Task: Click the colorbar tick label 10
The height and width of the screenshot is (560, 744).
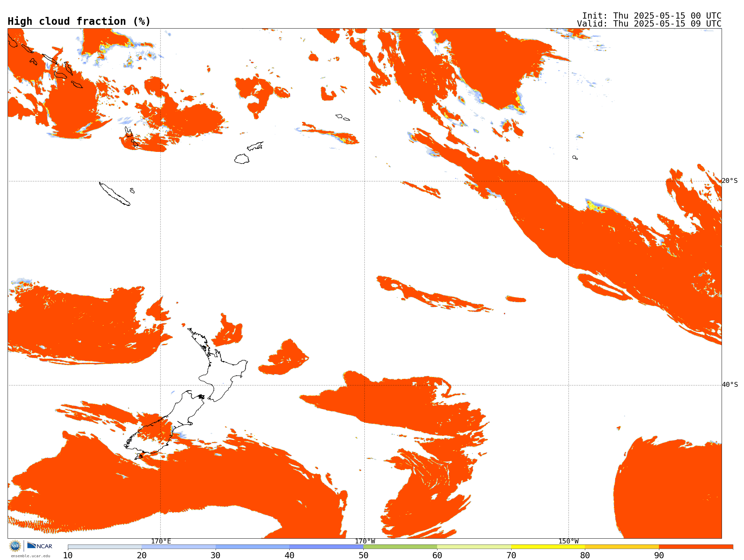Action: tap(68, 556)
